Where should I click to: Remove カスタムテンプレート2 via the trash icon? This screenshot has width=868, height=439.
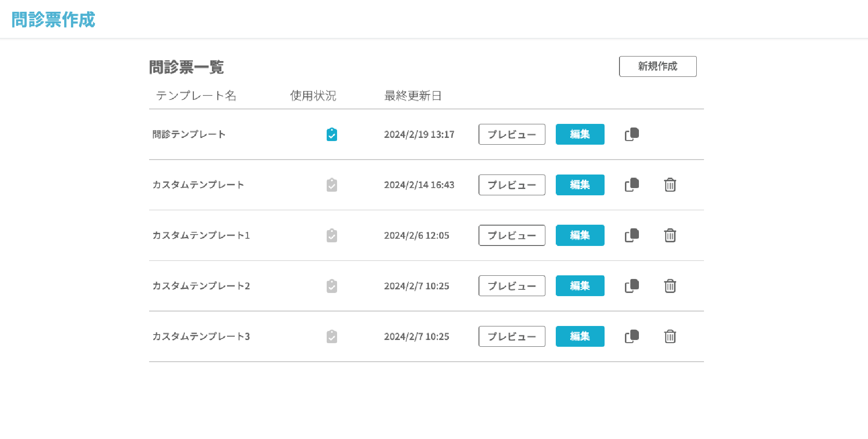[x=670, y=286]
